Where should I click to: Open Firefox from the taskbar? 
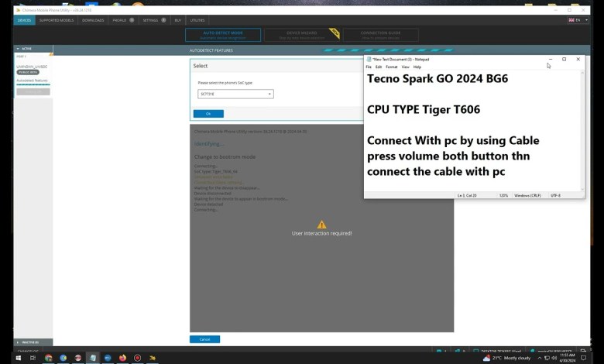coord(122,358)
